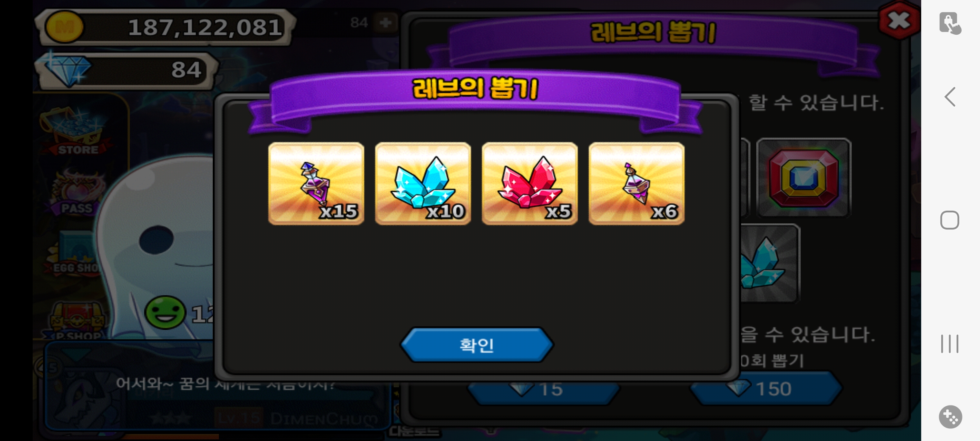
Task: Open the STORE menu icon
Action: point(76,133)
